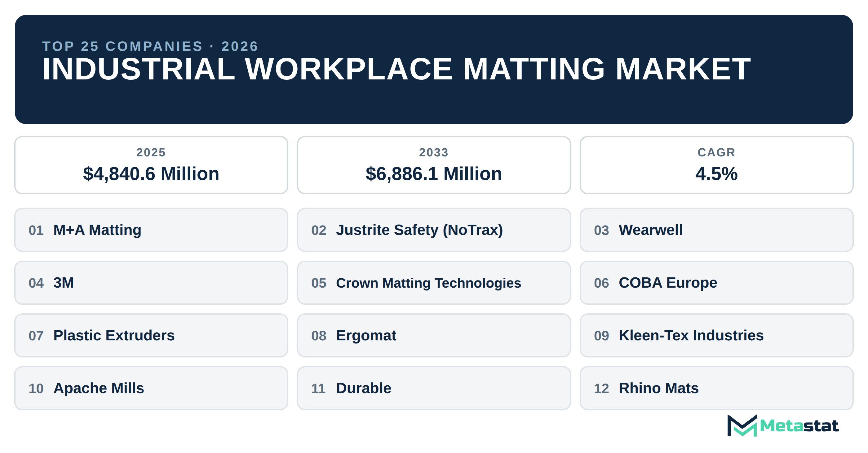Click rank number 05
The image size is (868, 453).
(x=319, y=283)
